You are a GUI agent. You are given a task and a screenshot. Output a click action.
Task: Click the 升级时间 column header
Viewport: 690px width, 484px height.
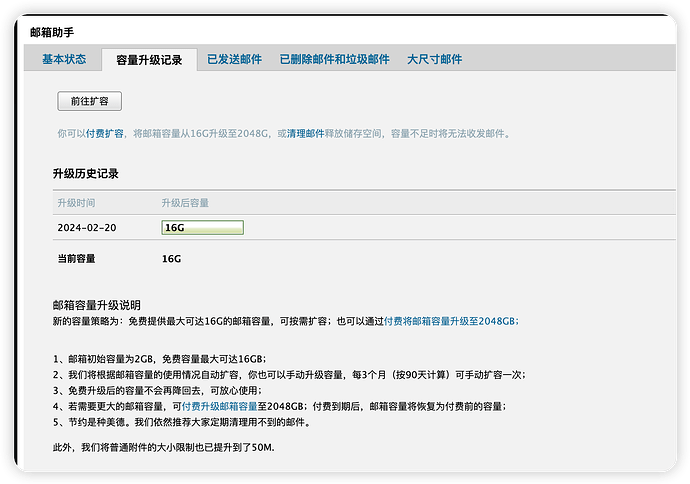pyautogui.click(x=76, y=203)
